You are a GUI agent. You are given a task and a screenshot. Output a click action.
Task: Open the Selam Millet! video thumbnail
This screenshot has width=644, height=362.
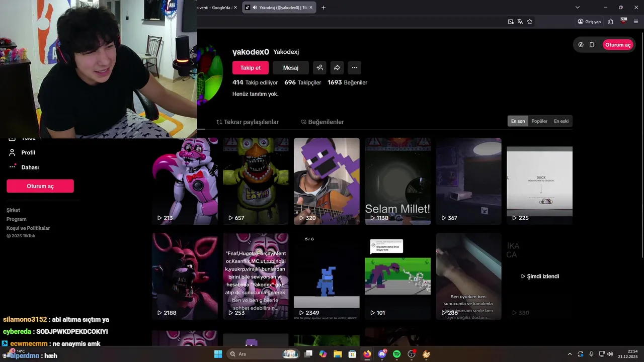coord(397,181)
